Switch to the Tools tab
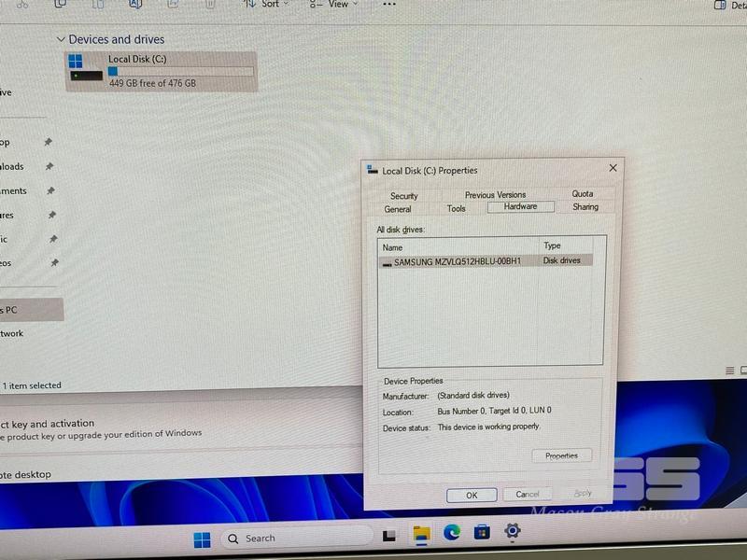 pyautogui.click(x=456, y=208)
